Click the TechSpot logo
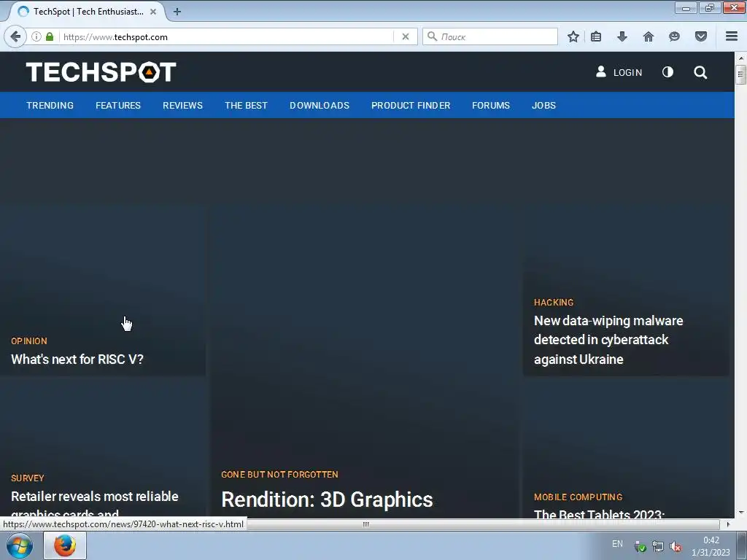 [101, 72]
